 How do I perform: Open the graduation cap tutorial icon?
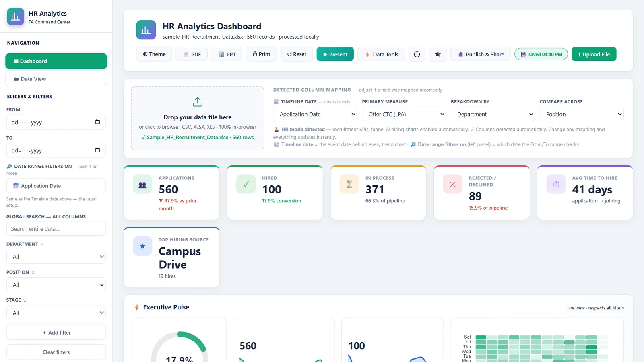click(x=438, y=54)
